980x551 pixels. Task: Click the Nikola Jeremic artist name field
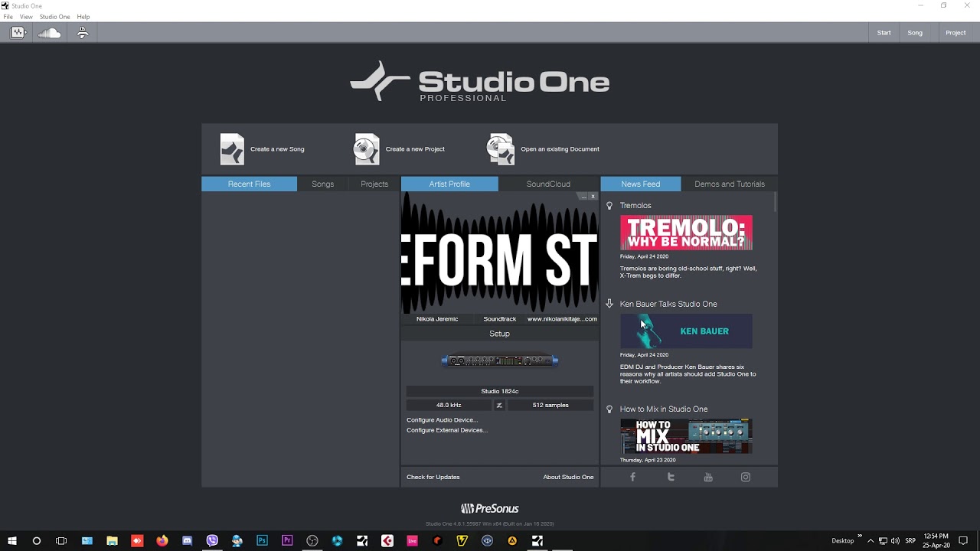[x=437, y=318]
